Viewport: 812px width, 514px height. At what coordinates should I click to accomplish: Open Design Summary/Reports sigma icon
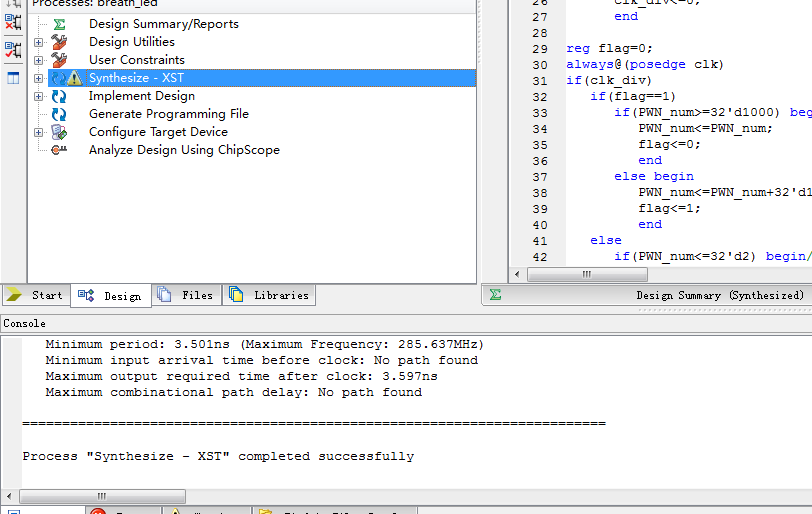(x=59, y=24)
